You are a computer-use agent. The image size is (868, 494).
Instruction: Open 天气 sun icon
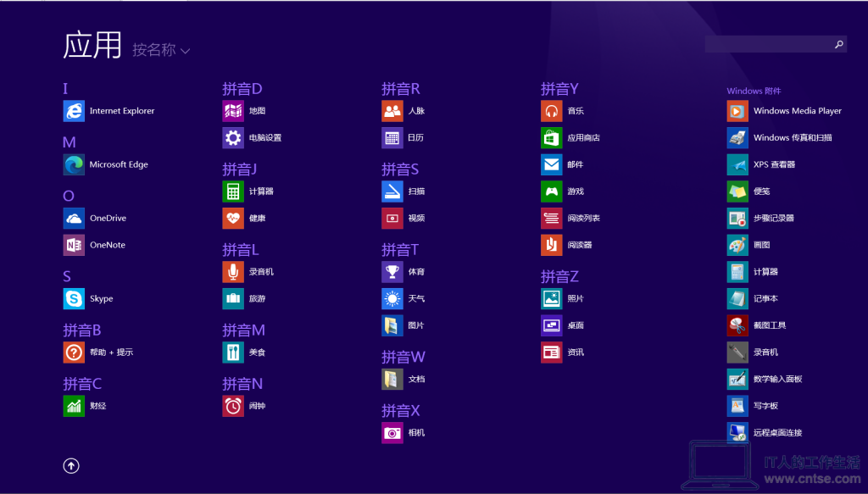(x=392, y=299)
